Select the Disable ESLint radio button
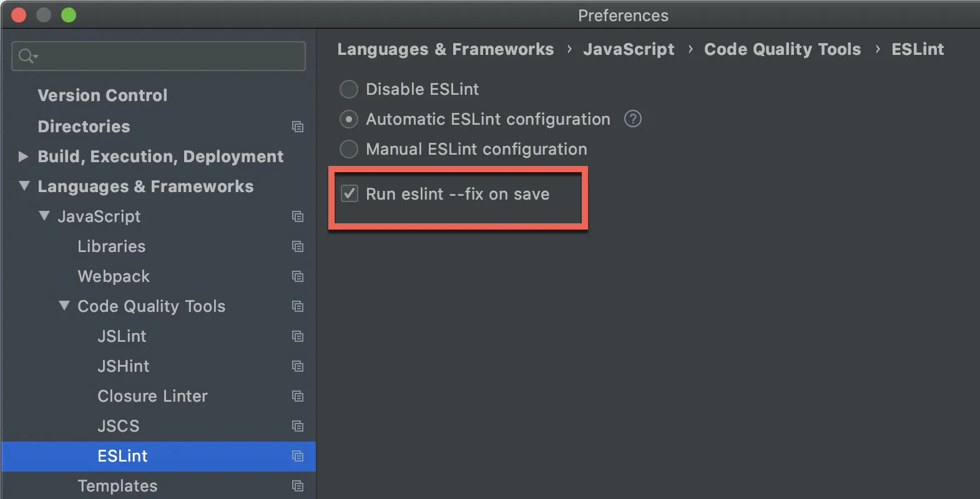 point(348,89)
